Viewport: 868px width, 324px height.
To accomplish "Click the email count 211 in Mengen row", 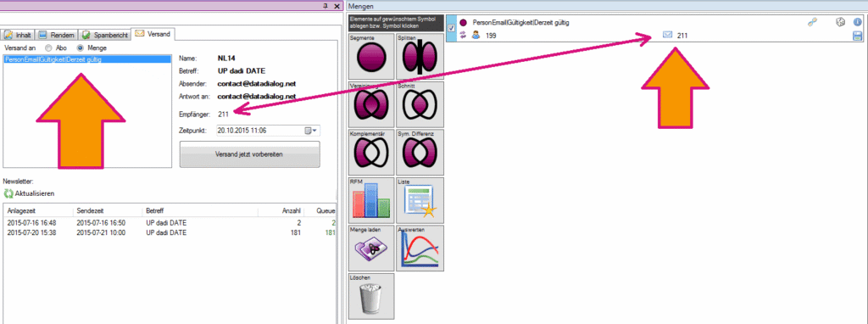I will (x=682, y=36).
